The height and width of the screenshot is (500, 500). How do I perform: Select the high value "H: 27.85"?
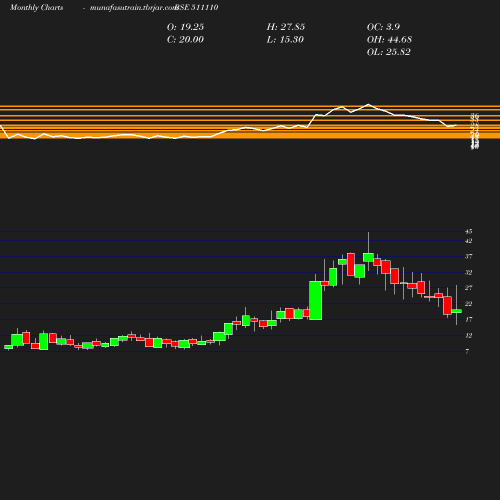click(x=286, y=27)
